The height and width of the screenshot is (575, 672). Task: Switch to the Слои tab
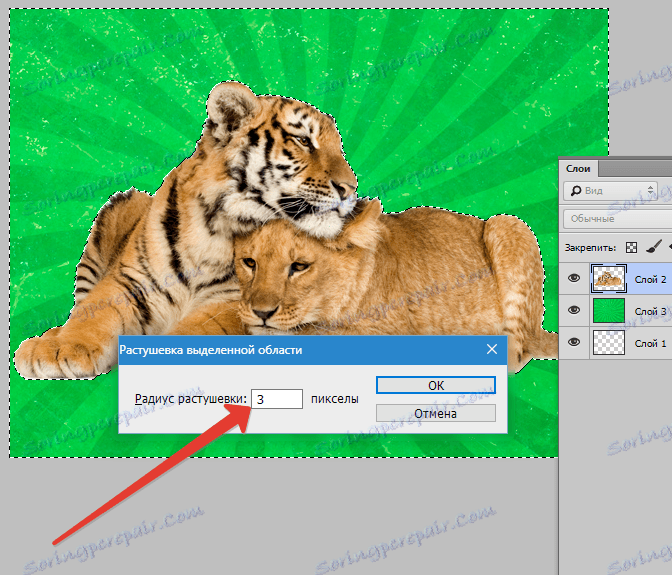(x=578, y=168)
